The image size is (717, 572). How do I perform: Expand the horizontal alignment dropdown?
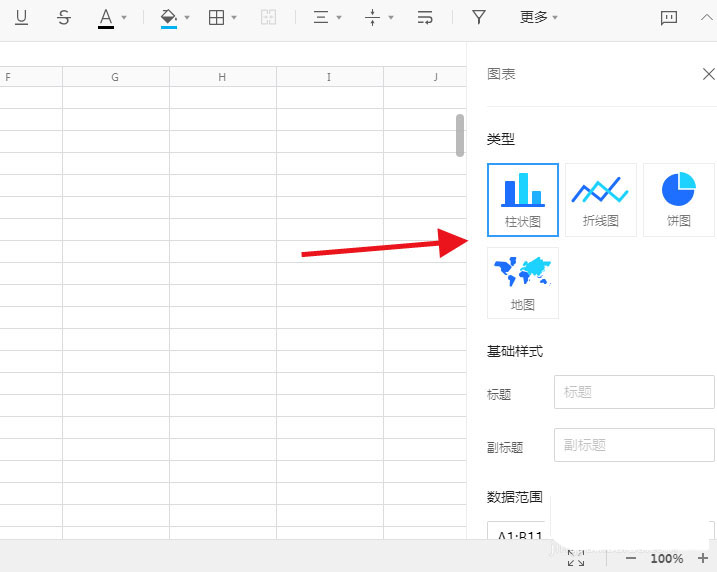(x=339, y=18)
